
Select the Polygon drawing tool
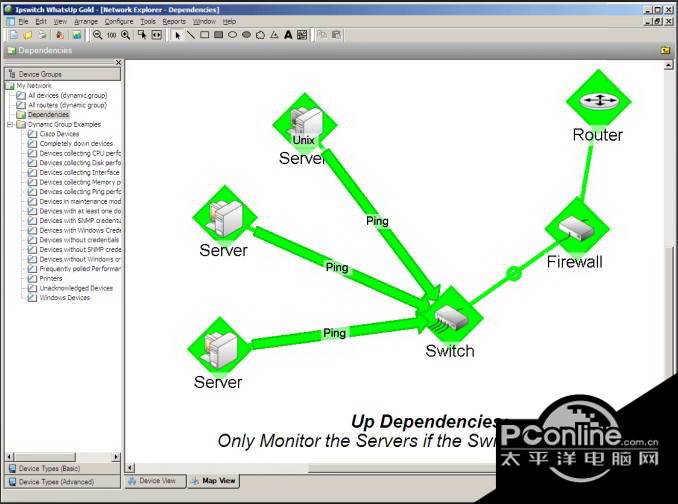coord(260,35)
